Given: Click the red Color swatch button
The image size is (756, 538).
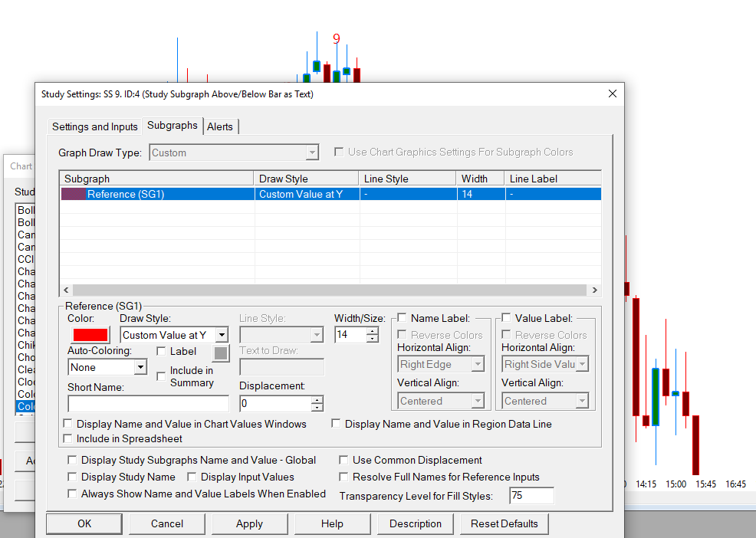Looking at the screenshot, I should [90, 335].
